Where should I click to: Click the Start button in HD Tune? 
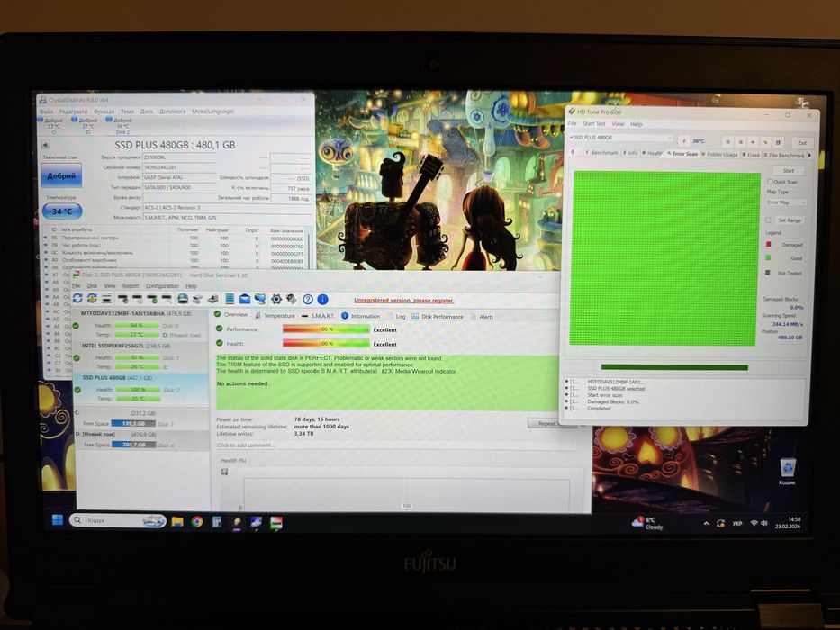coord(789,170)
